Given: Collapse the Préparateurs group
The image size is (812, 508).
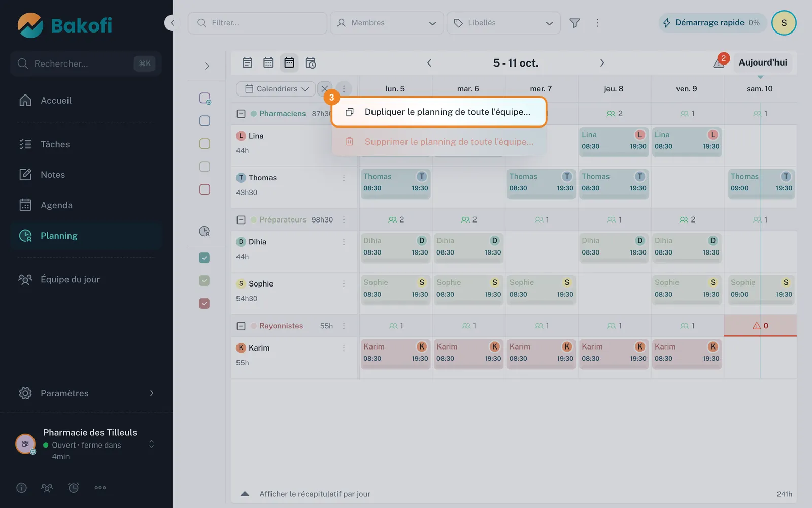Looking at the screenshot, I should click(241, 220).
